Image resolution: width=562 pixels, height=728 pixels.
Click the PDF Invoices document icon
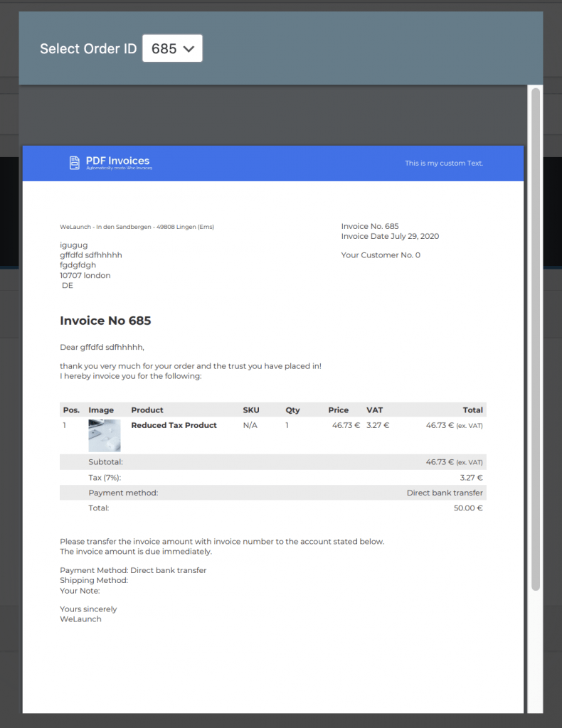click(x=75, y=163)
